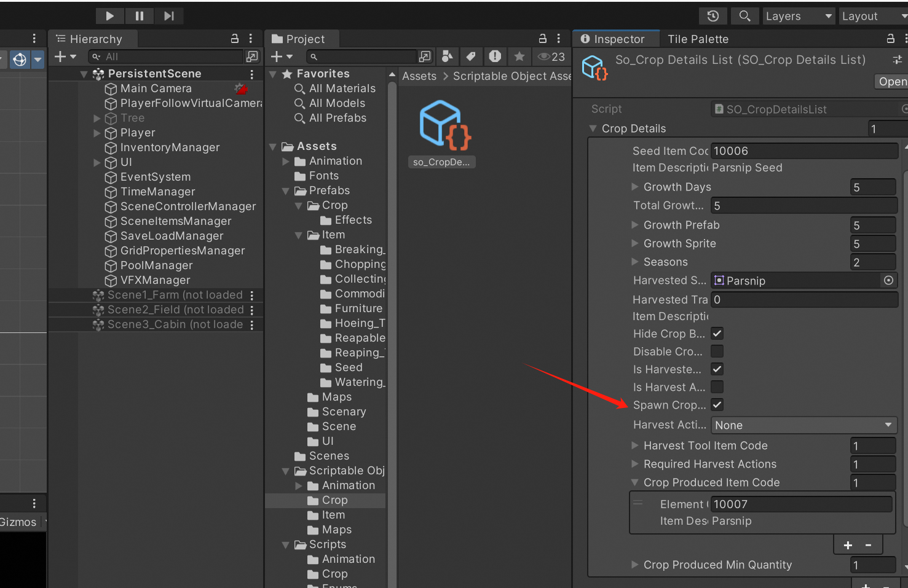Collapse the PersistentScene tree
Image resolution: width=908 pixels, height=588 pixels.
click(x=84, y=74)
